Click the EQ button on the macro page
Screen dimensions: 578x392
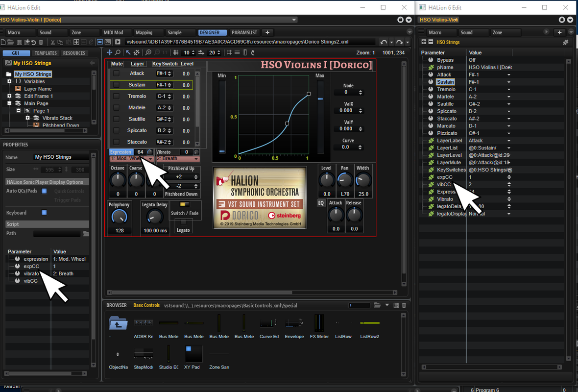point(321,203)
